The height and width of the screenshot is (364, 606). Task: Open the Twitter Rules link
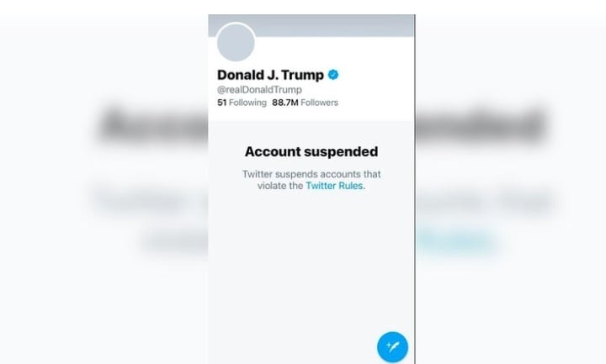pyautogui.click(x=334, y=186)
